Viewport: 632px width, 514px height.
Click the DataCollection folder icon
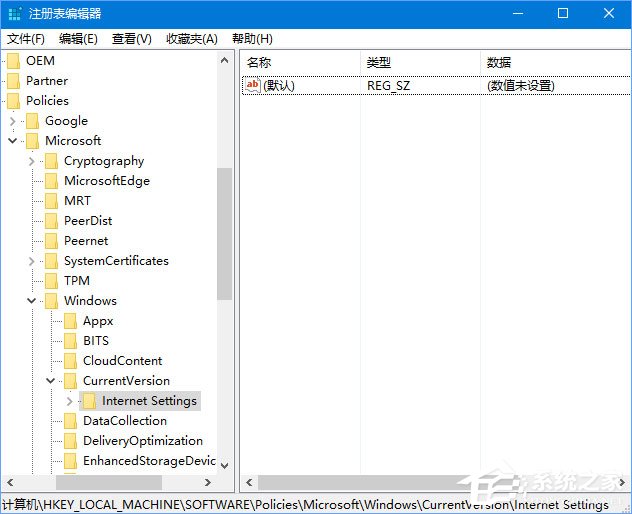point(70,421)
